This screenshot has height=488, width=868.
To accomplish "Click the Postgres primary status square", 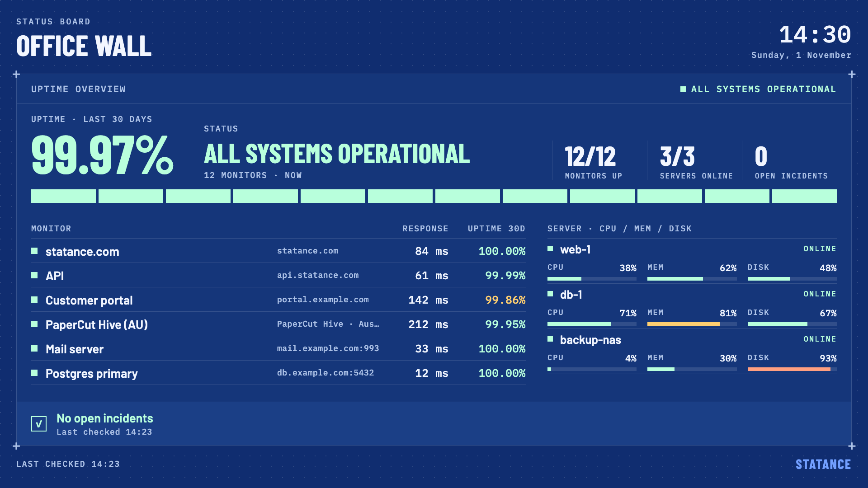I will [x=34, y=373].
